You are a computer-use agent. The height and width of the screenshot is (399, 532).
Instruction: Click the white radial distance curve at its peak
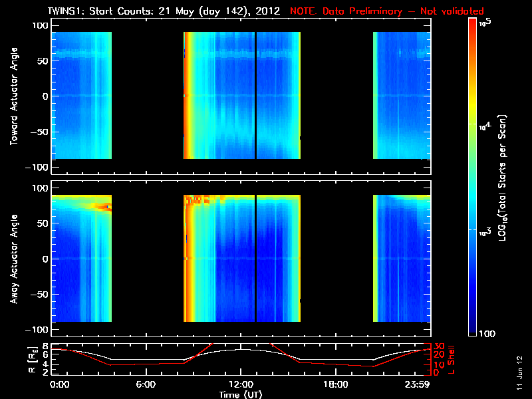click(x=241, y=349)
